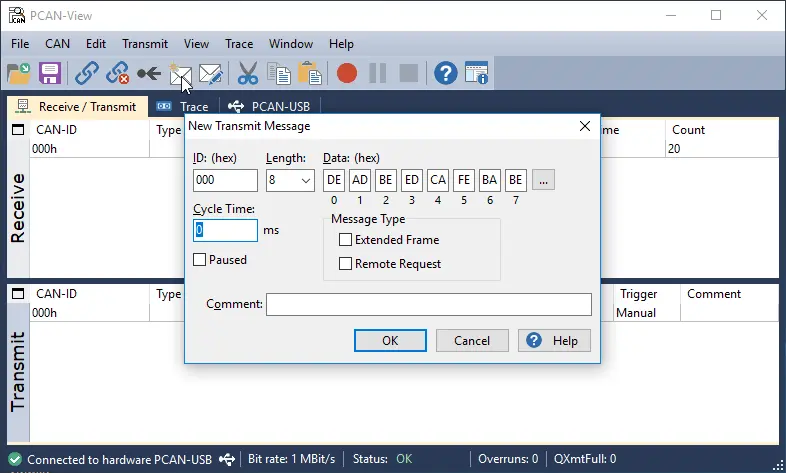Switch to the PCAN-USB tab
Image resolution: width=786 pixels, height=473 pixels.
click(x=270, y=107)
